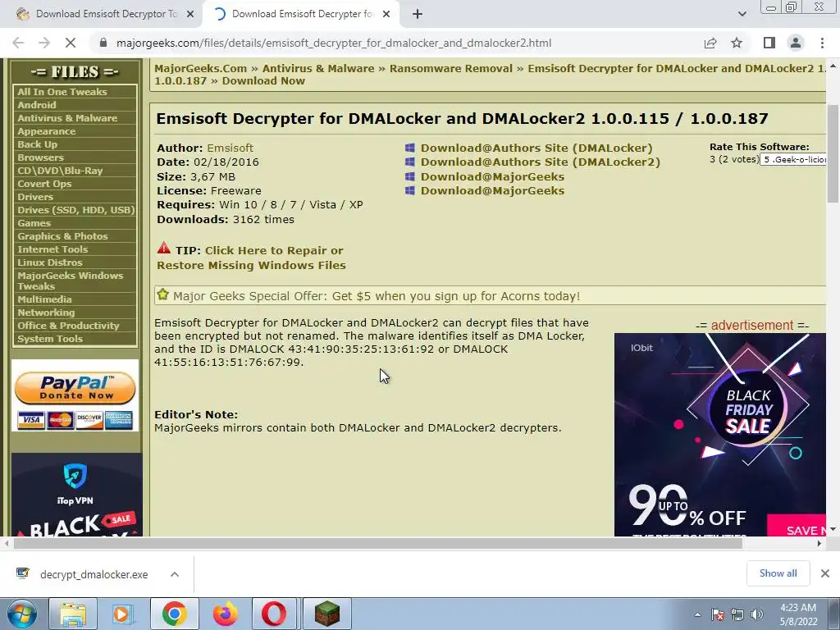Click the vertical page scrollbar thumb

(833, 153)
